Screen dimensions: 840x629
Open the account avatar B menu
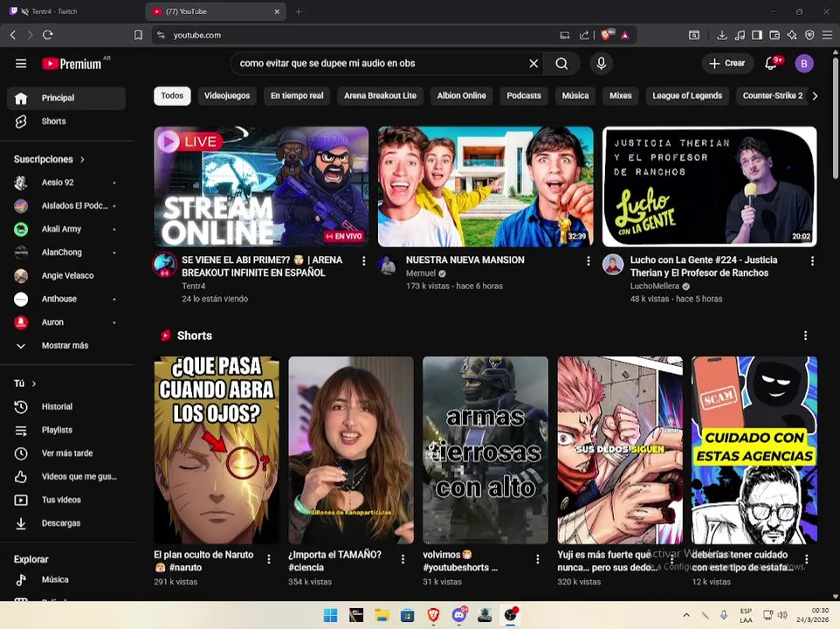click(x=803, y=63)
